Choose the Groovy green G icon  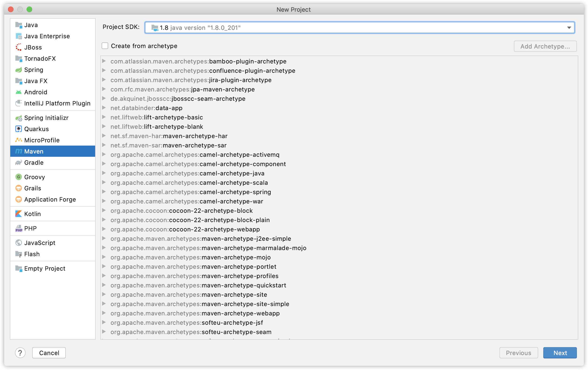[19, 177]
